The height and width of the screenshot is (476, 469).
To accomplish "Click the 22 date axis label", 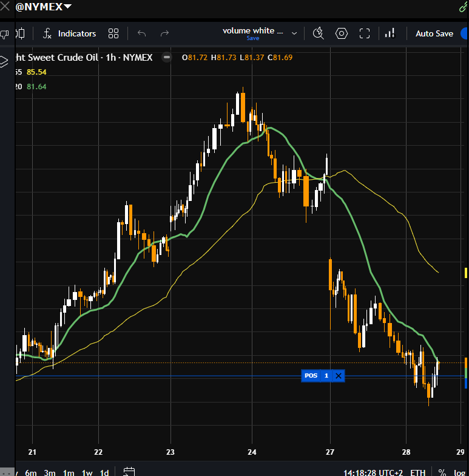I will (98, 452).
